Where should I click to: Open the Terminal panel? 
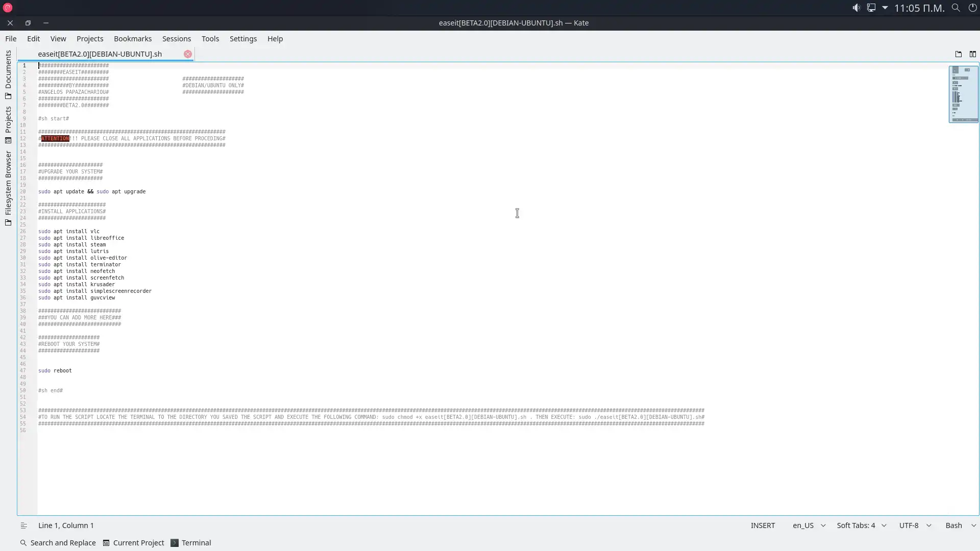191,543
